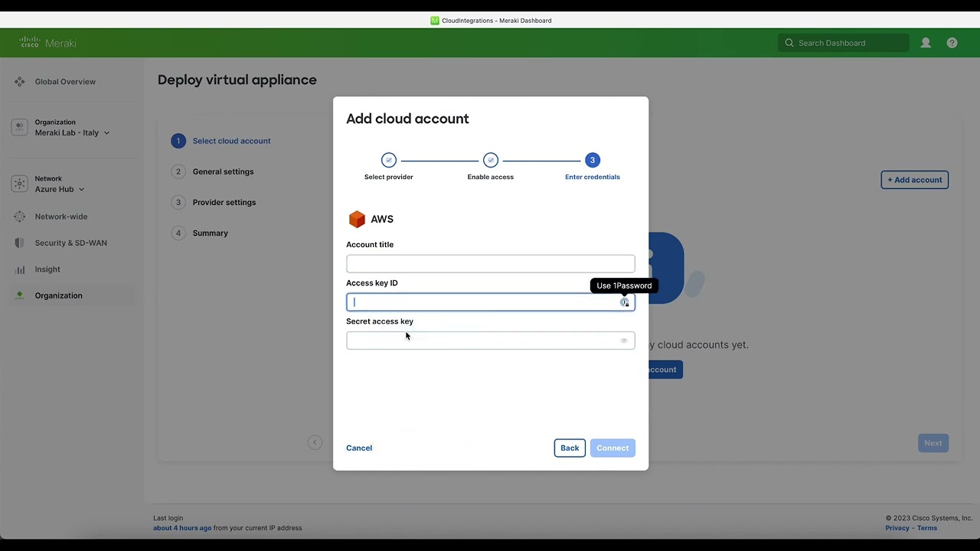Click the Back button
The width and height of the screenshot is (980, 551).
570,448
